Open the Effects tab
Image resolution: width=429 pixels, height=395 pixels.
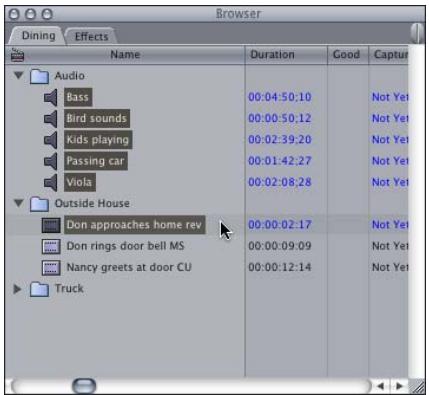click(x=91, y=36)
